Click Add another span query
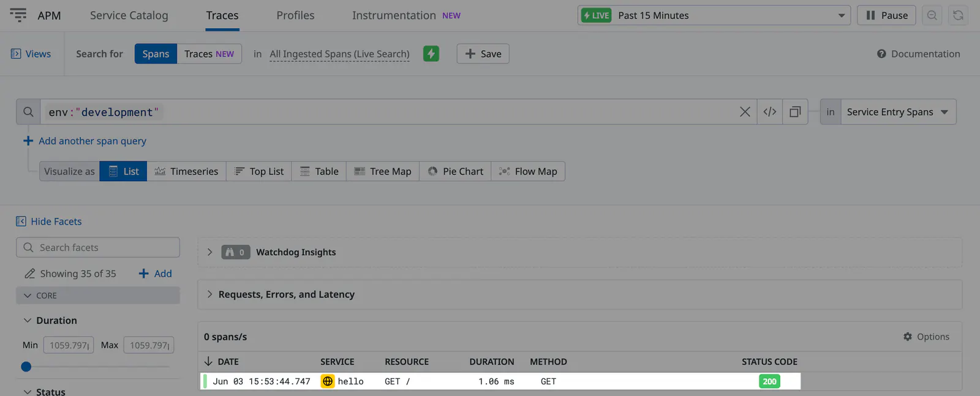 coord(85,141)
